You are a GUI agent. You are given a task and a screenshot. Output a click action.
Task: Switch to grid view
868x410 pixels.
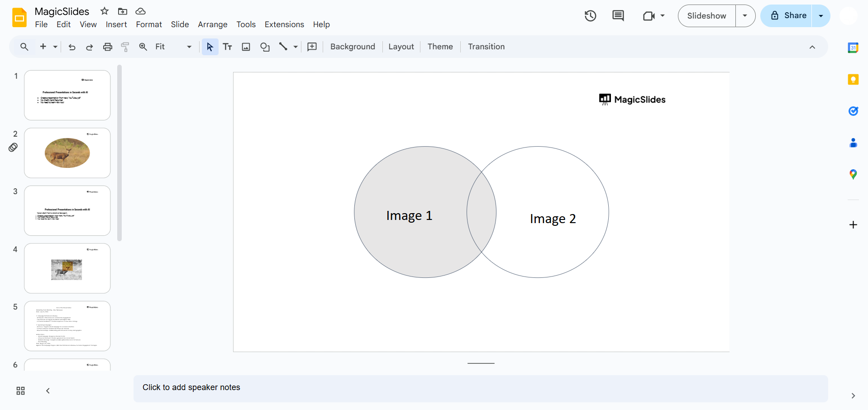coord(20,391)
